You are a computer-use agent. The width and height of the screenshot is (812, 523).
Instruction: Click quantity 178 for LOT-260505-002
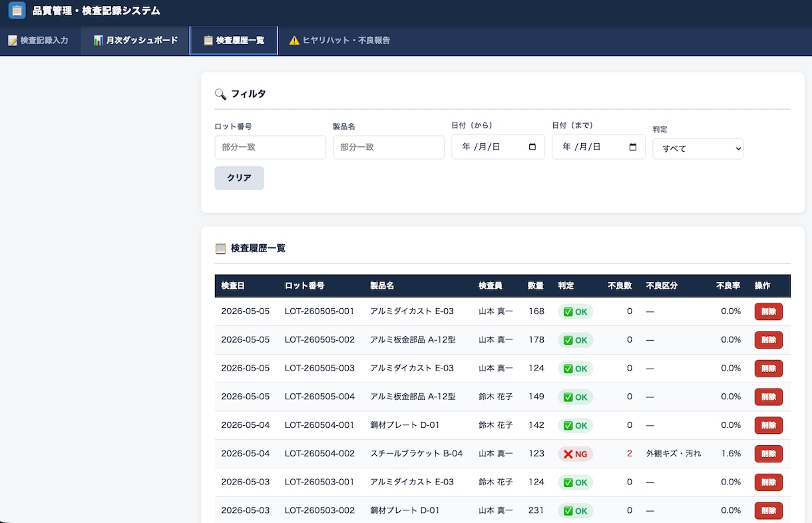tap(536, 340)
